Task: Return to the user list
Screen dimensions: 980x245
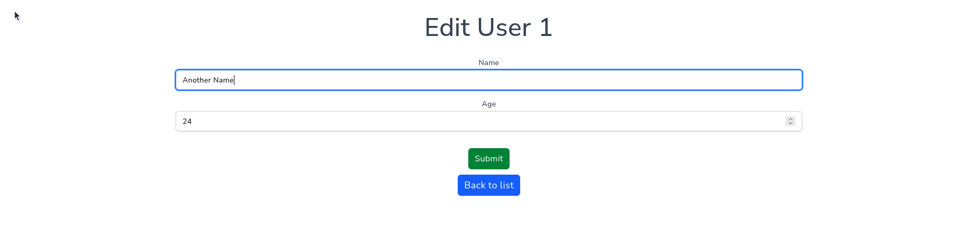Action: (x=488, y=185)
